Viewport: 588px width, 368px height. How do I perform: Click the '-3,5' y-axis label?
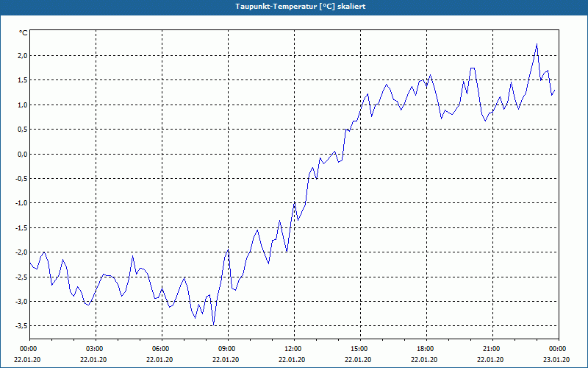[x=22, y=326]
